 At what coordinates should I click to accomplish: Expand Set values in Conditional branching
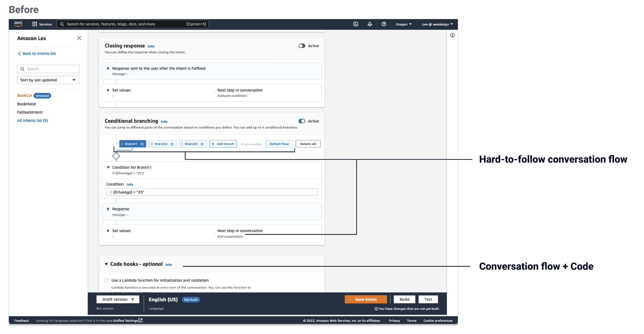pos(108,231)
